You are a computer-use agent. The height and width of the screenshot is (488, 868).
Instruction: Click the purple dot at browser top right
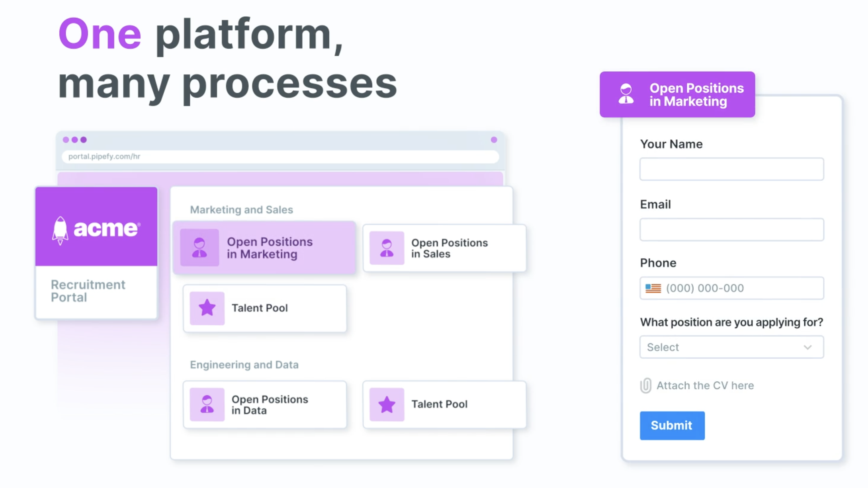(x=494, y=140)
